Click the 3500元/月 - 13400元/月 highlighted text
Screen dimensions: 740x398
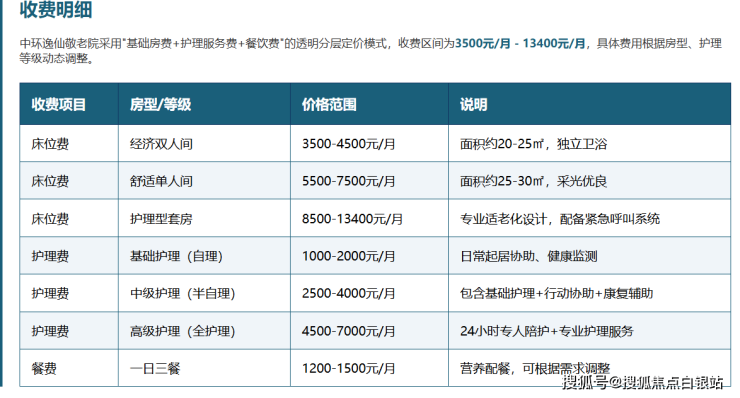tap(520, 43)
